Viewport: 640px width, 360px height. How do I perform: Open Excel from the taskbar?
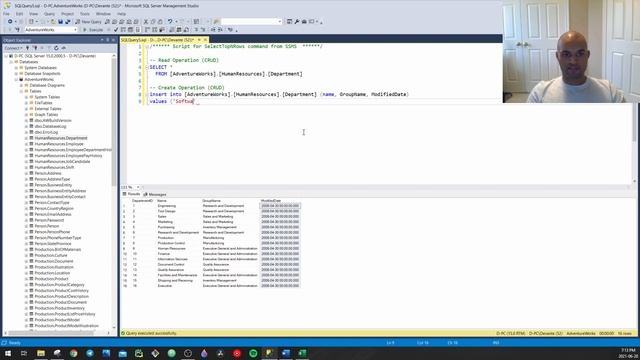click(302, 353)
